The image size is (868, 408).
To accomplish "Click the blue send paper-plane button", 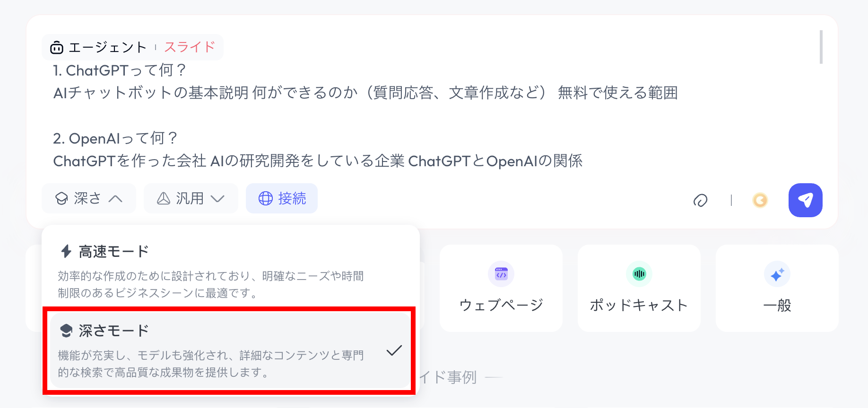I will click(x=805, y=200).
